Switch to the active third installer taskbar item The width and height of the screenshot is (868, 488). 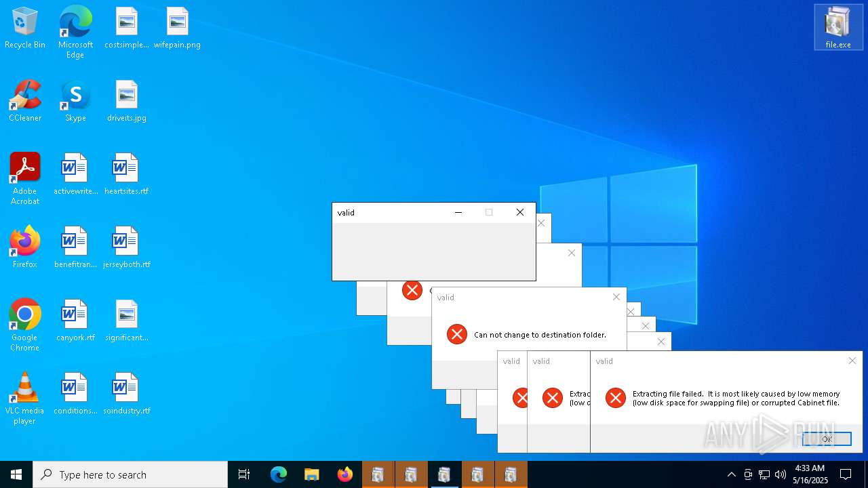[444, 474]
